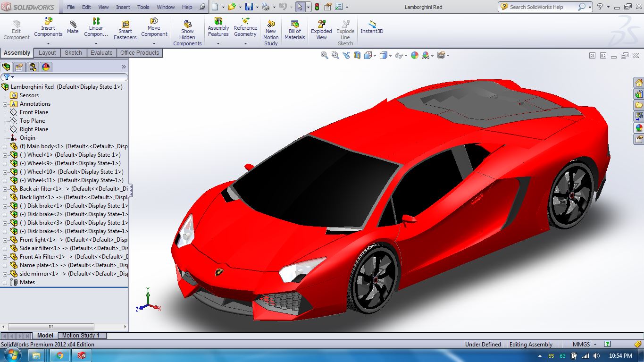Click the Save icon
Image resolution: width=644 pixels, height=362 pixels.
[x=249, y=7]
